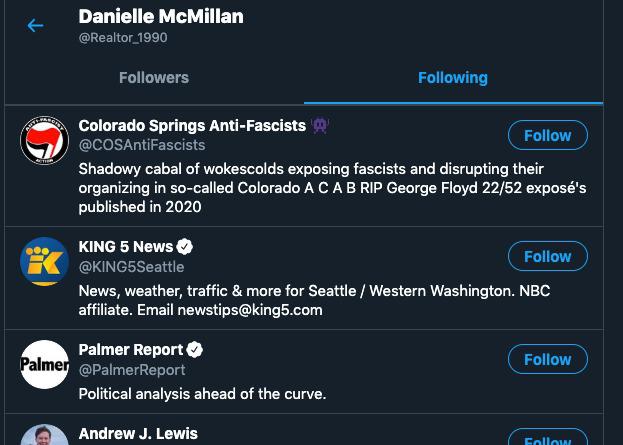Click KING 5 News verified badge
This screenshot has height=445, width=623.
click(x=185, y=246)
